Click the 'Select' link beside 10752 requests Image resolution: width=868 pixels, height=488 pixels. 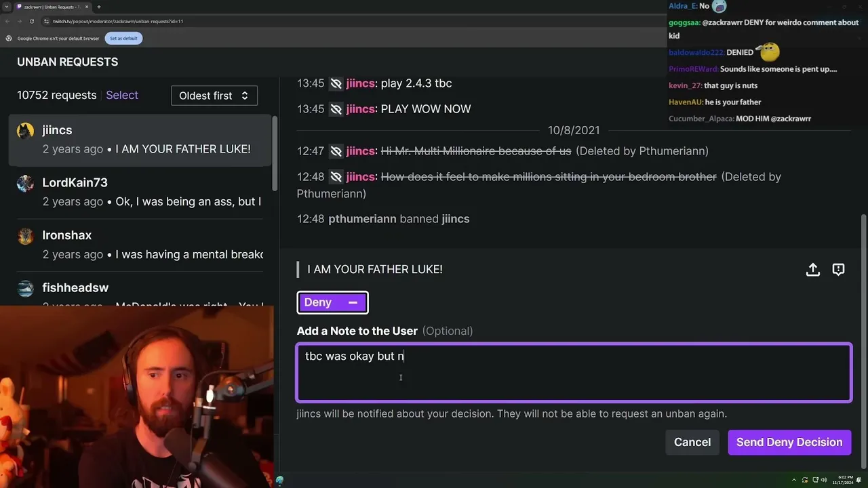(x=122, y=96)
